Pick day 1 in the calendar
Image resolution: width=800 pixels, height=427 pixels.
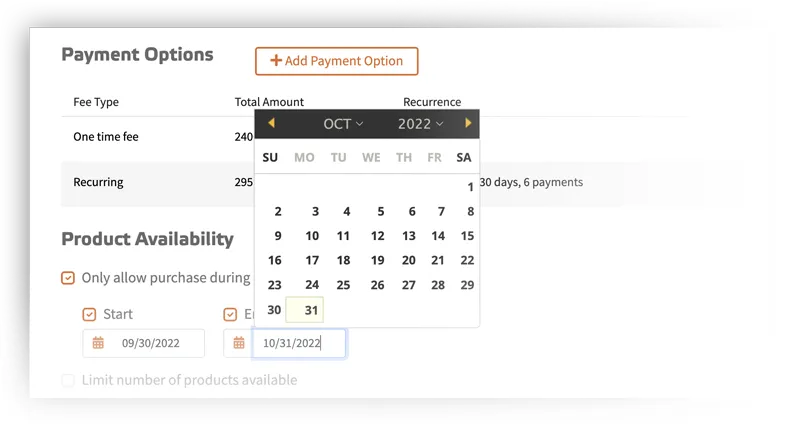[470, 187]
